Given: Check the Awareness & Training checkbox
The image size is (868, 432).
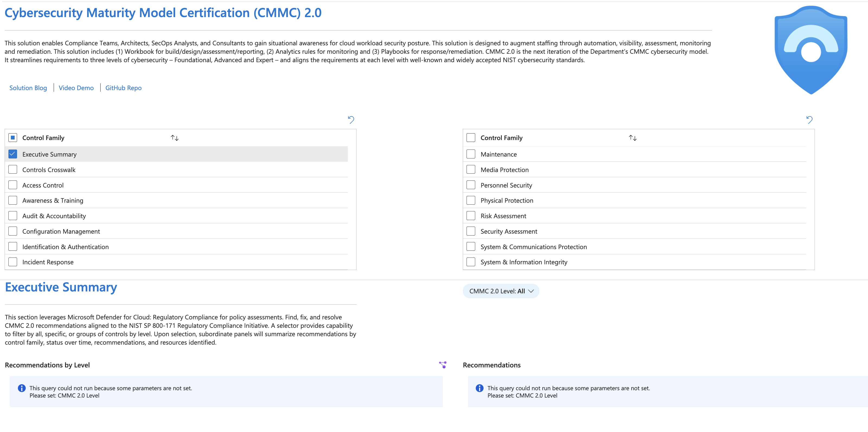Looking at the screenshot, I should point(13,200).
